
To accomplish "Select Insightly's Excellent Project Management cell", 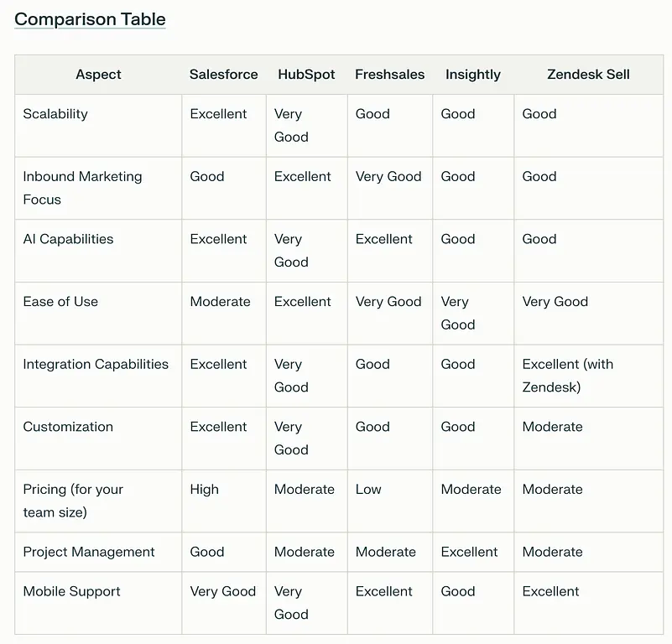I will coord(469,552).
